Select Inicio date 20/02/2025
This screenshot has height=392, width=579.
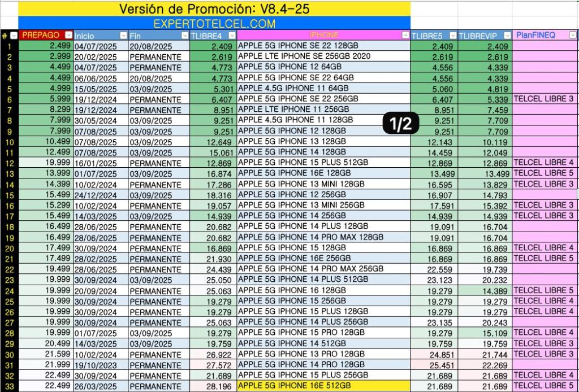pos(101,57)
